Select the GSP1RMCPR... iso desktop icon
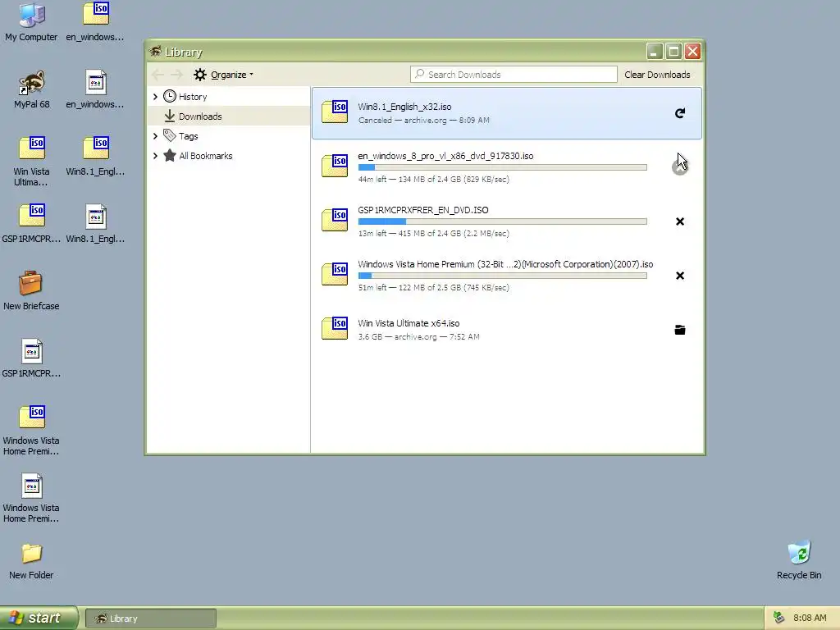The height and width of the screenshot is (630, 840). (x=31, y=223)
